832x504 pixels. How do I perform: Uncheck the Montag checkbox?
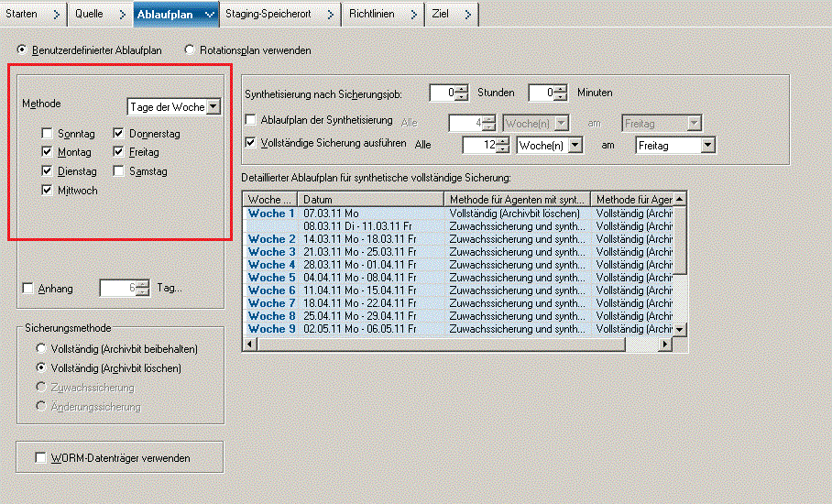(x=47, y=152)
